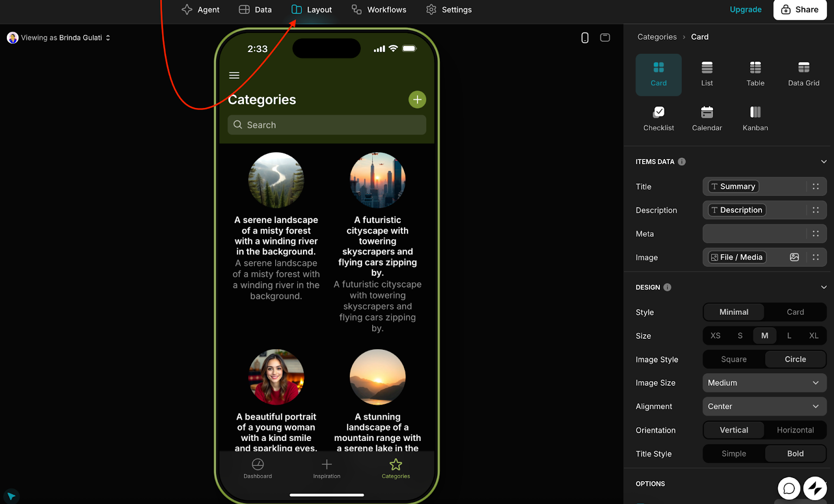Screen dimensions: 834x504
Task: Switch preview to tablet view icon
Action: click(605, 38)
